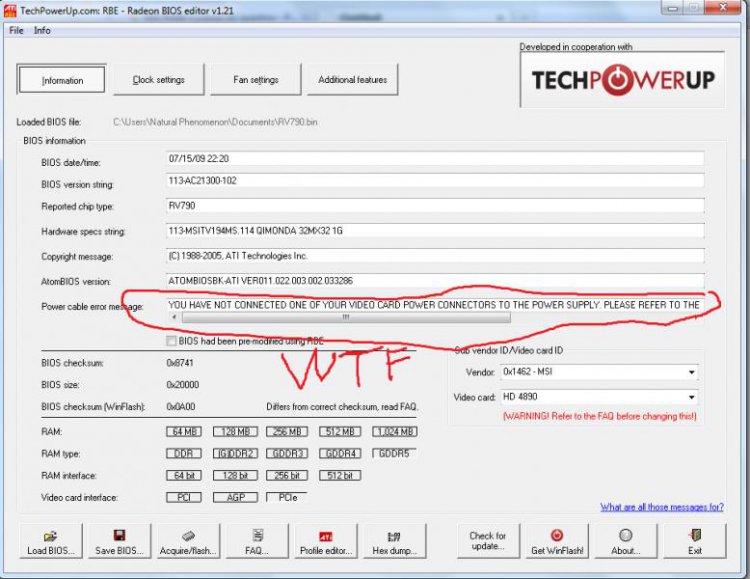This screenshot has width=750, height=579.
Task: Select the AGP video card interface indicator
Action: coord(235,497)
